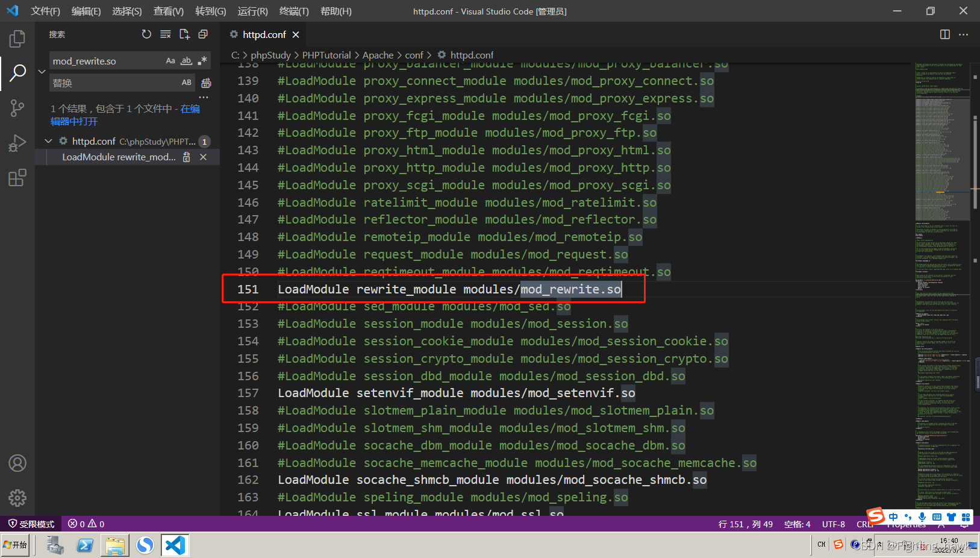Viewport: 980px width, 558px height.
Task: Open the 编辑(E) menu
Action: tap(86, 11)
